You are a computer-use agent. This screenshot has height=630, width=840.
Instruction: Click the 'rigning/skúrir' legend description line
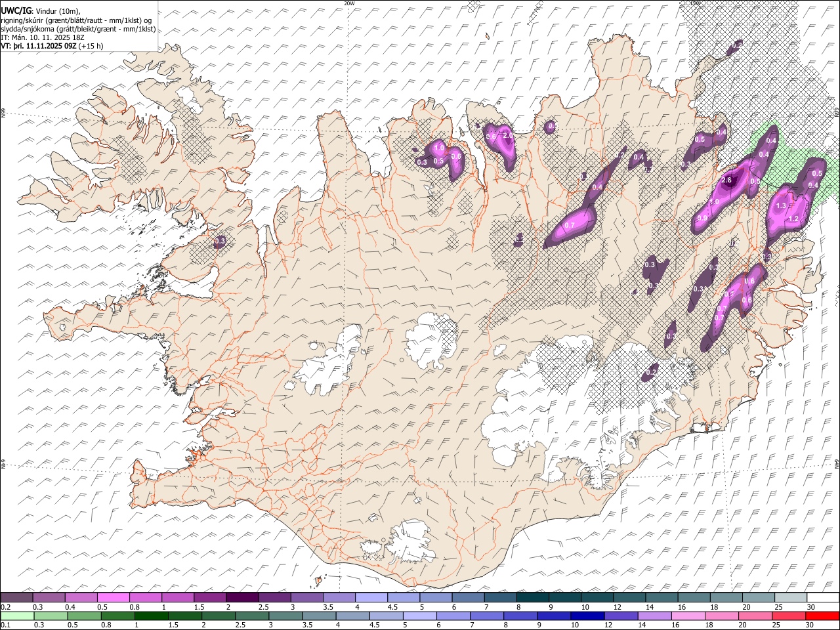point(77,20)
